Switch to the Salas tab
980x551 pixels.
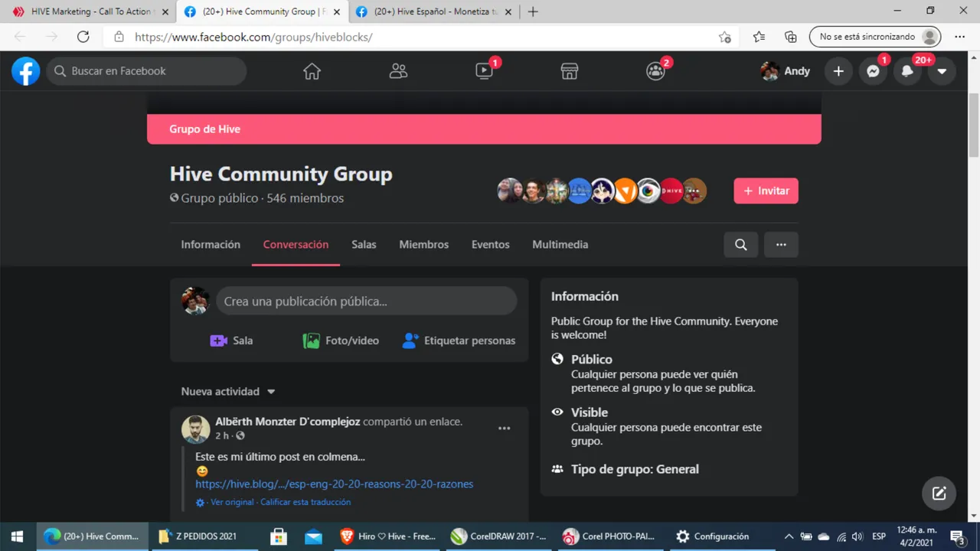364,245
